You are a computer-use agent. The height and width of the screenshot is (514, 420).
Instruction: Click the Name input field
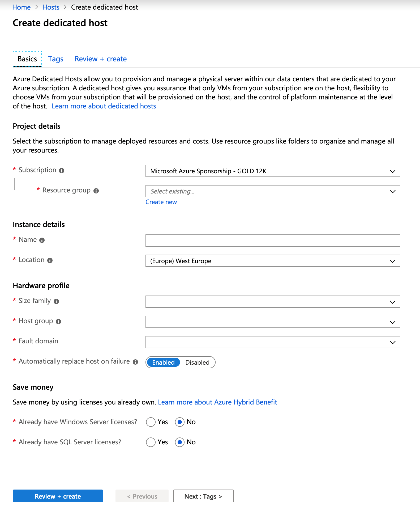273,241
